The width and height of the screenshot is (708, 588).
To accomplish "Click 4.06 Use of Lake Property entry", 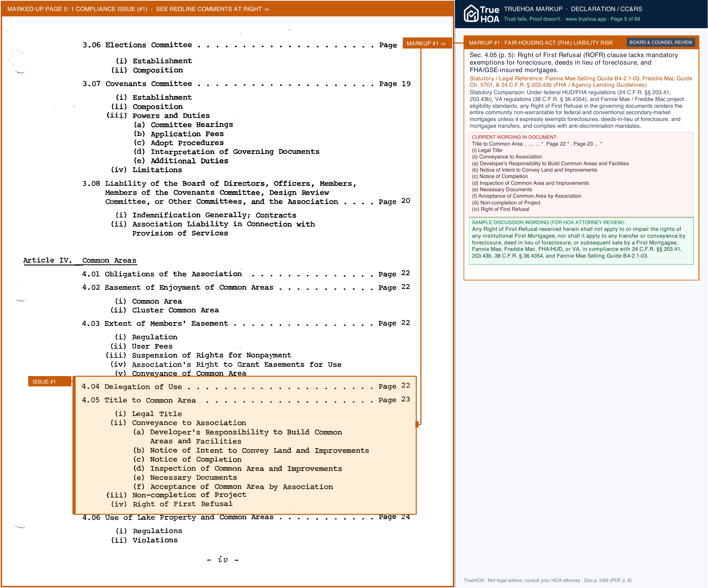I will 246,517.
